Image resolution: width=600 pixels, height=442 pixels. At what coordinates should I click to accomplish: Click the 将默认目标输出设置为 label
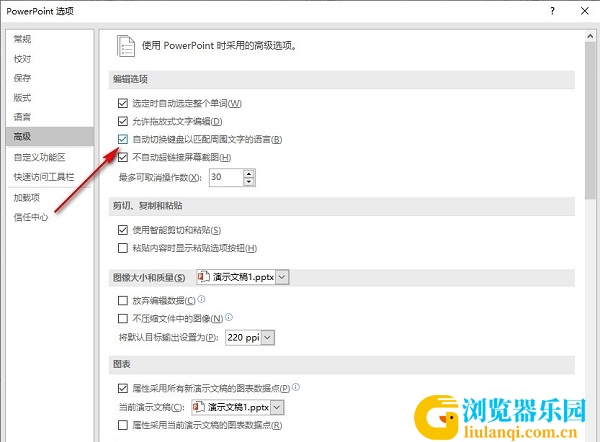pos(169,338)
